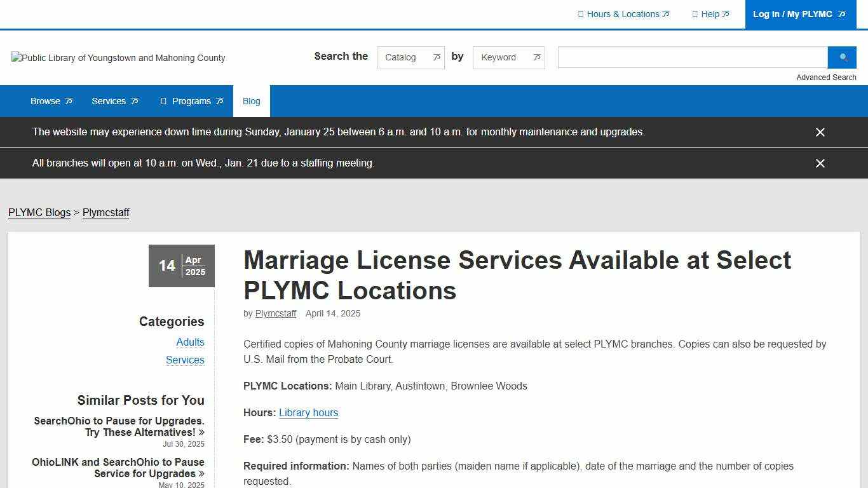
Task: Click the question mark icon beside Help
Action: point(695,14)
